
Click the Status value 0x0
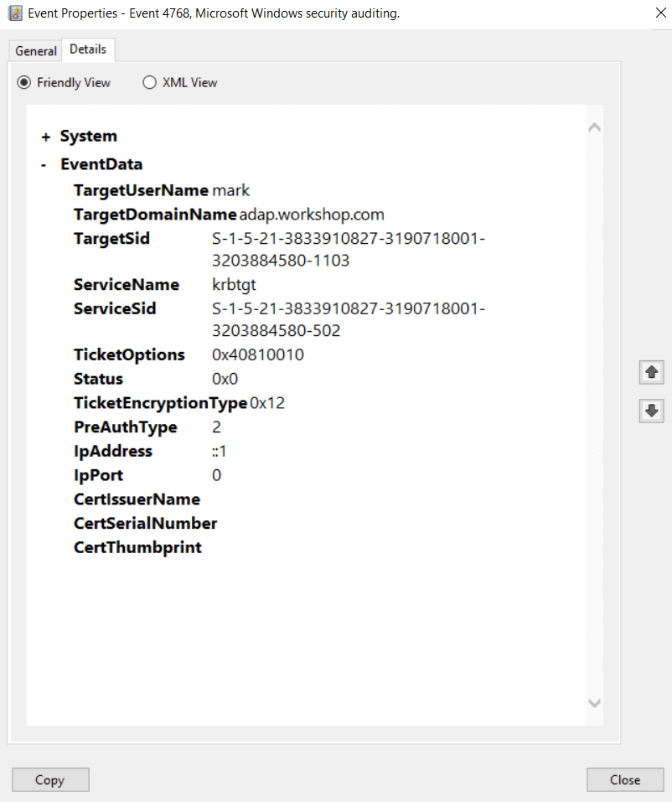pyautogui.click(x=225, y=379)
